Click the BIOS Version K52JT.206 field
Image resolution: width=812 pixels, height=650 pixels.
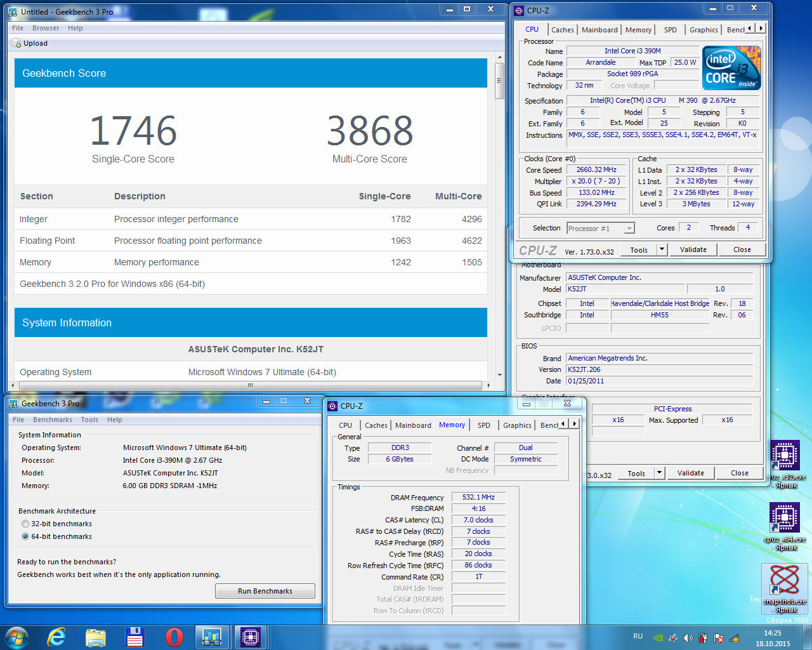point(659,369)
